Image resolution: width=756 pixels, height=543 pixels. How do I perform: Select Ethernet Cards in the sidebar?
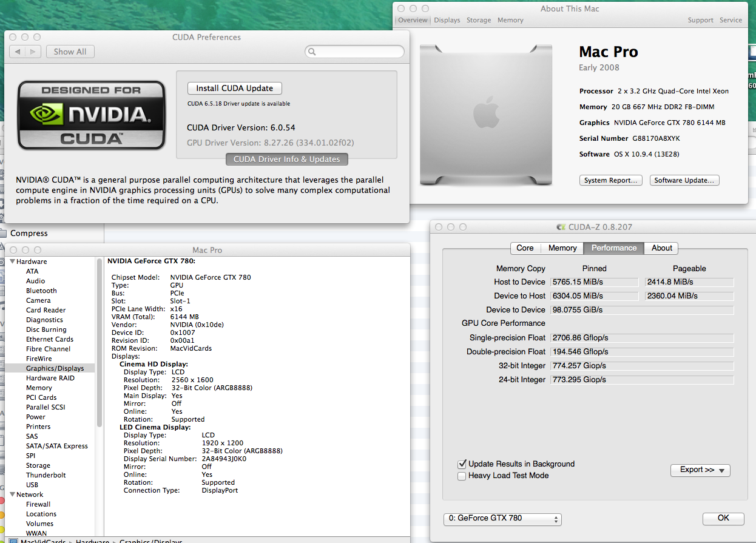[50, 340]
